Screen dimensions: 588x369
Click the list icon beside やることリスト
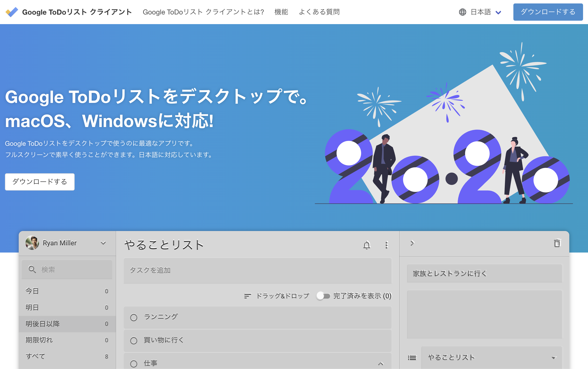point(412,358)
